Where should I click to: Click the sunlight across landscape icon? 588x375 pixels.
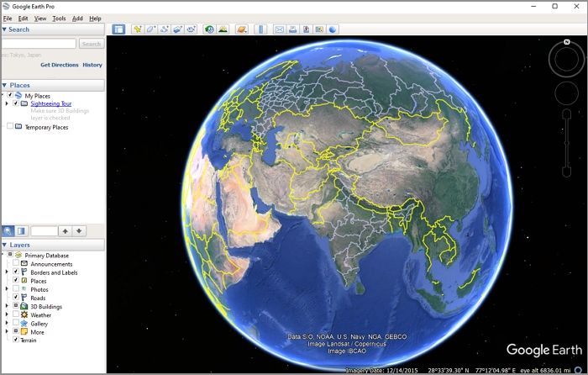pos(223,29)
